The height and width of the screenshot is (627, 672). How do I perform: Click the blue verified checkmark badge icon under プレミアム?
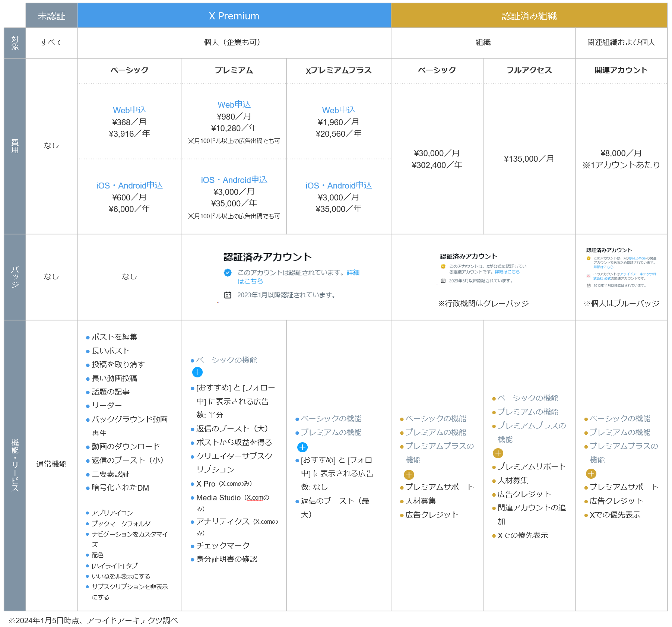pyautogui.click(x=228, y=273)
